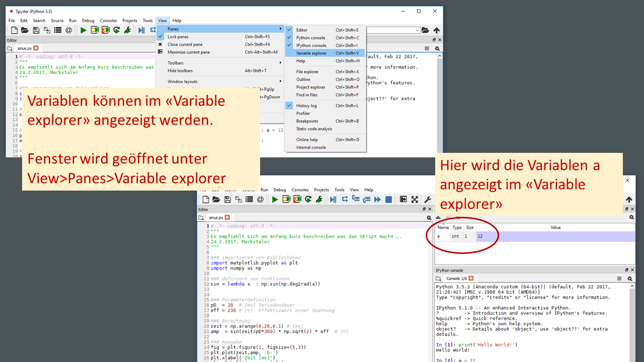The height and width of the screenshot is (362, 644).
Task: Click green Run file icon in lower window
Action: pyautogui.click(x=275, y=200)
